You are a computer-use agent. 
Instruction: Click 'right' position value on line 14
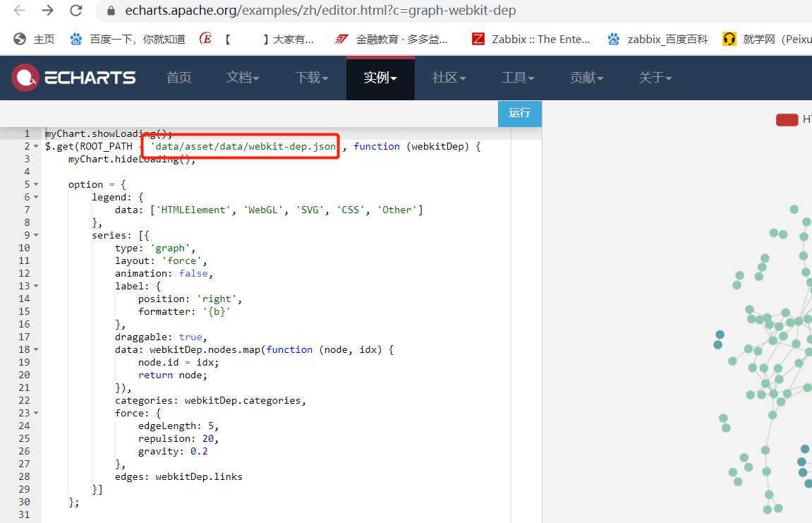point(217,299)
